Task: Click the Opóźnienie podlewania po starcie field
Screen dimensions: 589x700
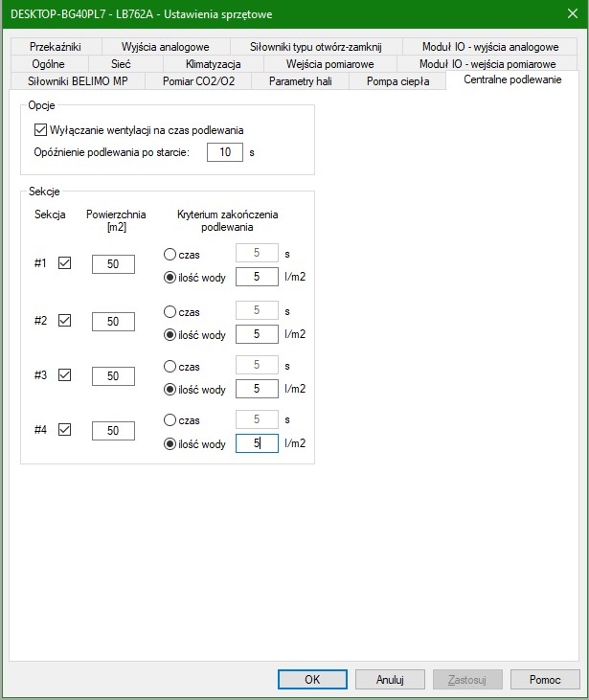Action: 225,152
